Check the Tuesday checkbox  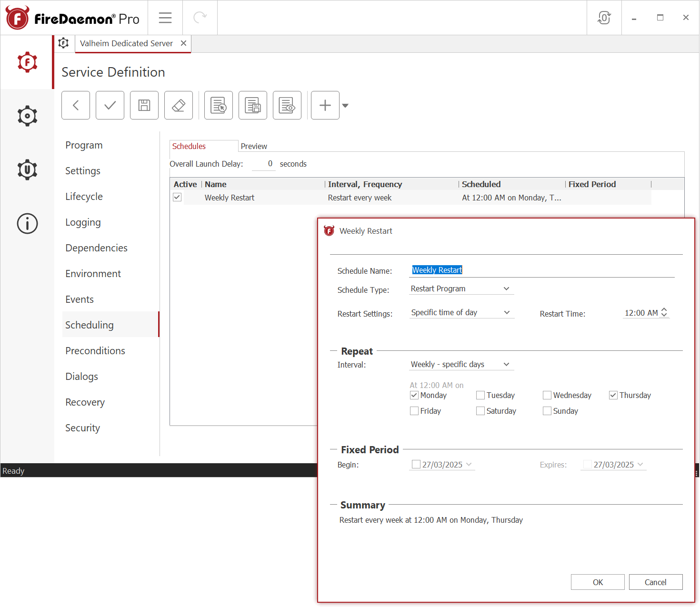[x=480, y=395]
